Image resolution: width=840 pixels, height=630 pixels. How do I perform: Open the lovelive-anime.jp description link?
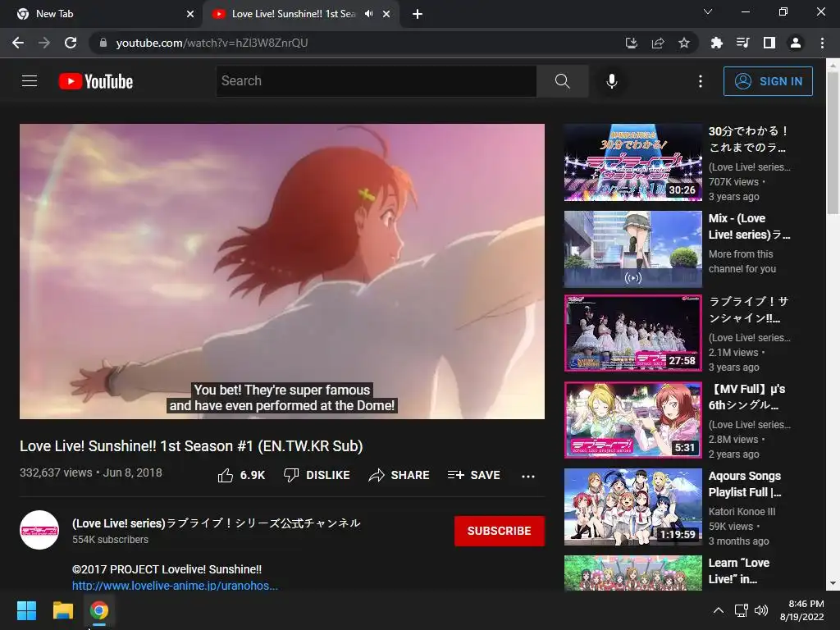click(x=176, y=586)
